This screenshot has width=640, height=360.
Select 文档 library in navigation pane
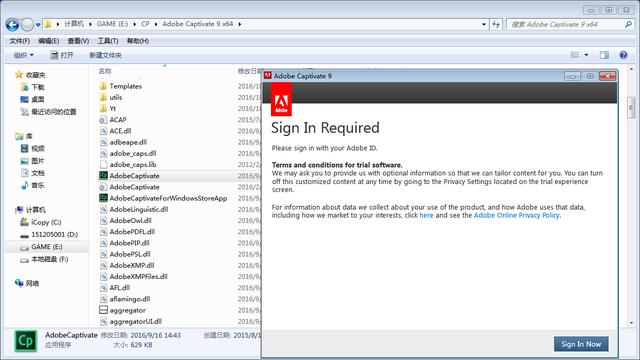point(38,173)
